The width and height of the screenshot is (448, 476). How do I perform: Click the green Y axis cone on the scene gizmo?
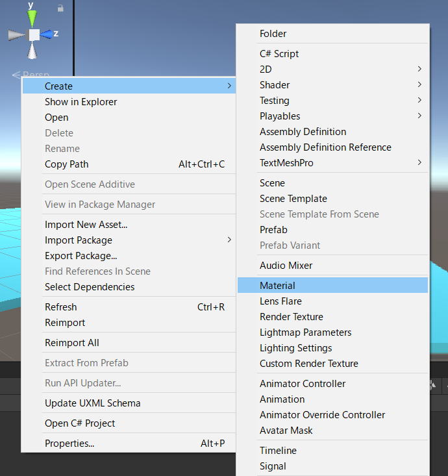pyautogui.click(x=32, y=19)
